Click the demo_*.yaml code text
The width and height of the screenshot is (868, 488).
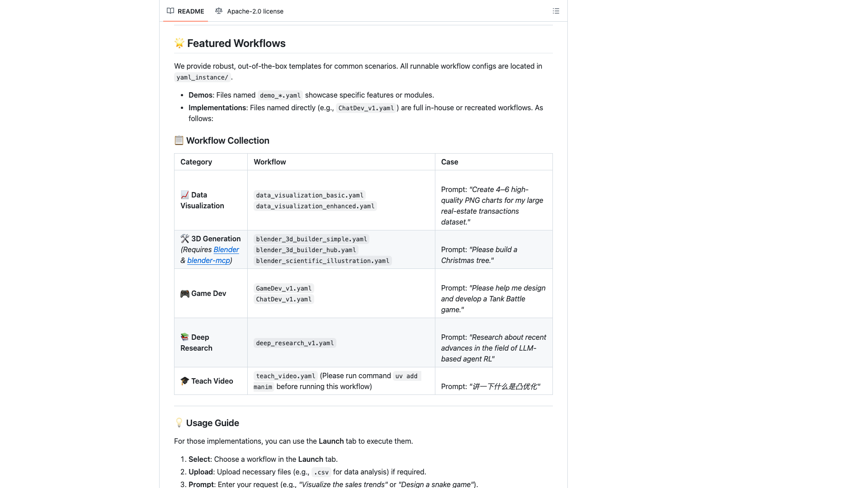tap(280, 95)
